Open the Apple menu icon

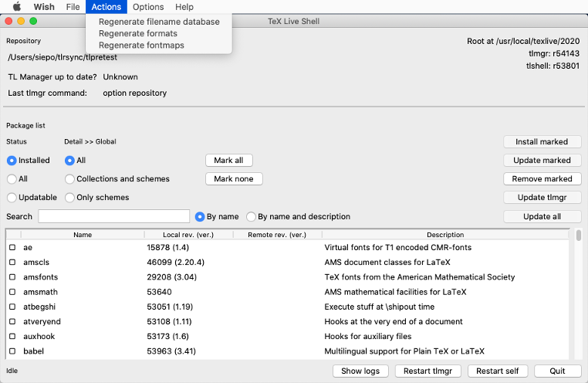[x=16, y=7]
